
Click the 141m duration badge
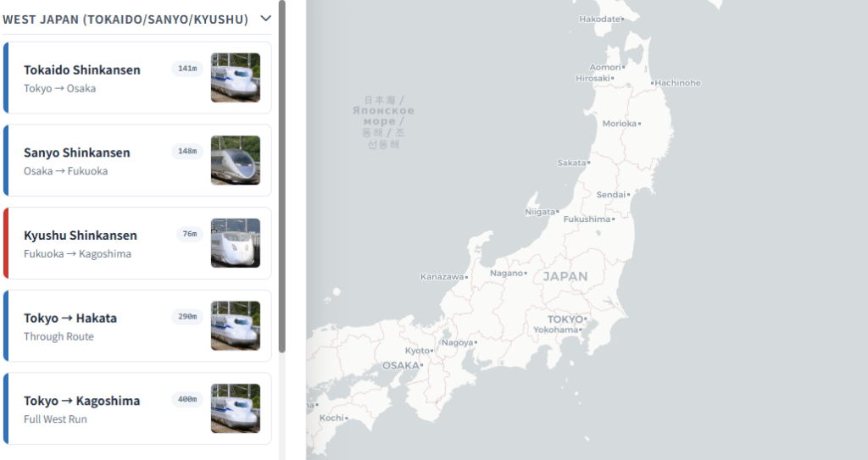pyautogui.click(x=187, y=69)
